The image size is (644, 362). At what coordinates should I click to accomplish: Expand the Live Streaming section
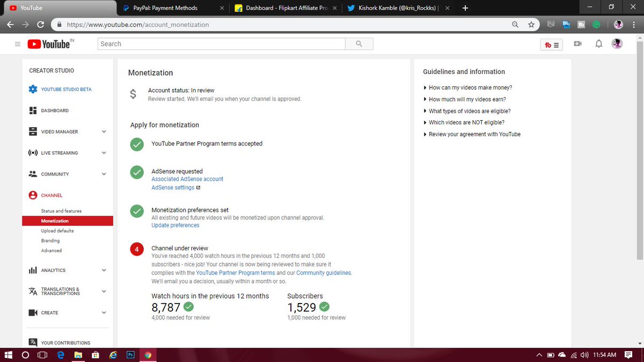(x=104, y=153)
